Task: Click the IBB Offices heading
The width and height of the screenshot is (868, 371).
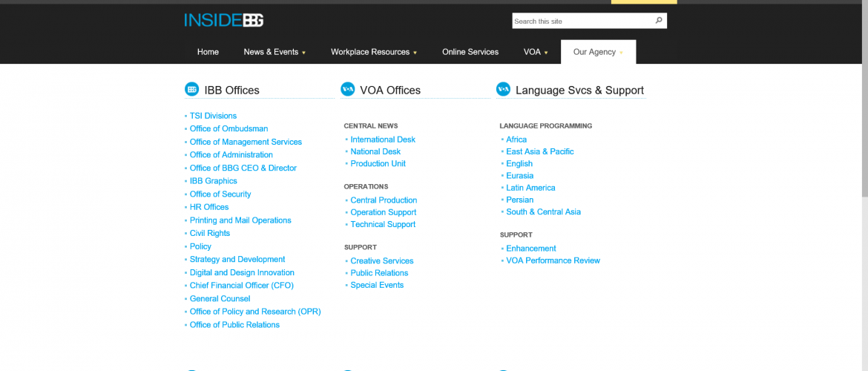Action: 231,91
